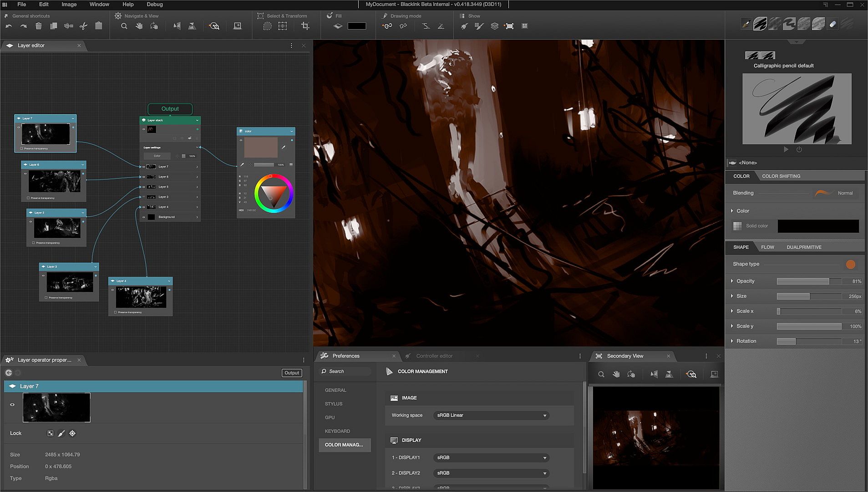The width and height of the screenshot is (868, 492).
Task: Click the trash icon in General shortcuts
Action: [x=39, y=26]
